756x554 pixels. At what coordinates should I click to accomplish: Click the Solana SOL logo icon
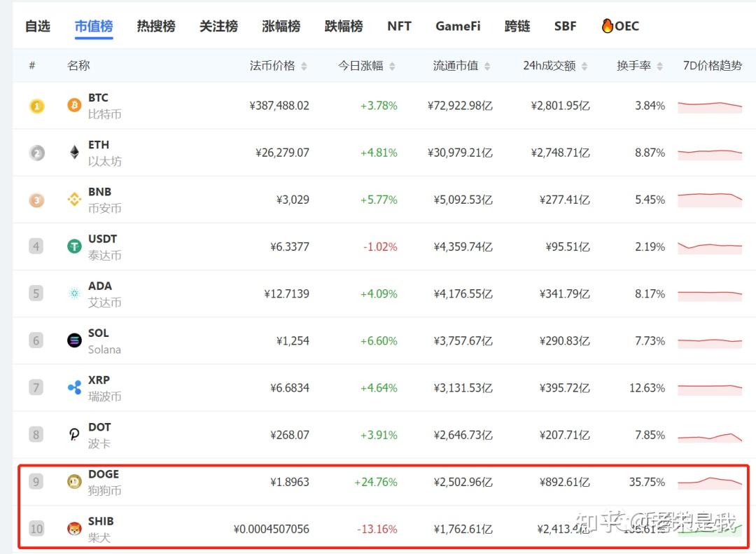[74, 340]
